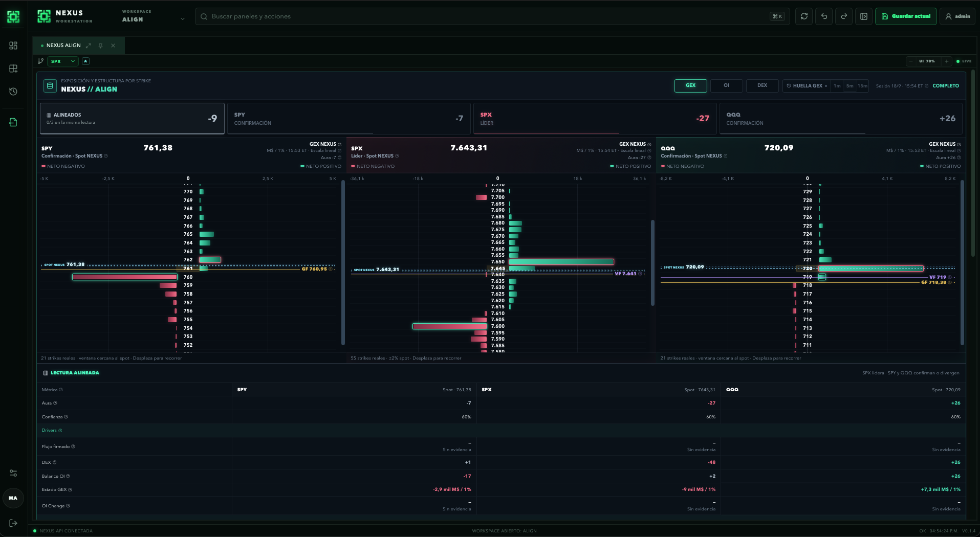Open the settings sliders icon in sidebar
The height and width of the screenshot is (537, 980).
pyautogui.click(x=13, y=473)
